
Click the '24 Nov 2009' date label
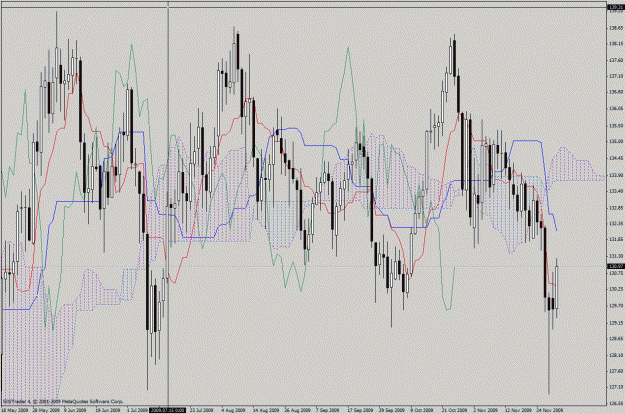[x=549, y=410]
